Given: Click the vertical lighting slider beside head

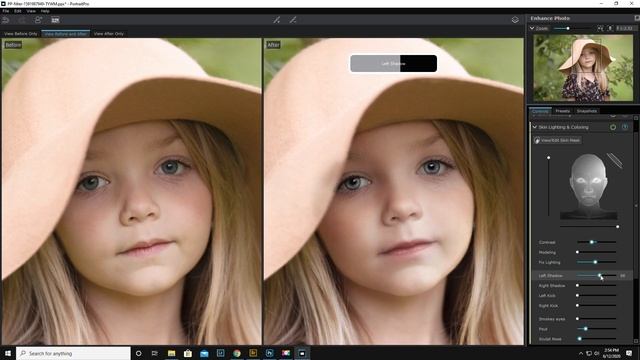Looking at the screenshot, I should (x=549, y=186).
